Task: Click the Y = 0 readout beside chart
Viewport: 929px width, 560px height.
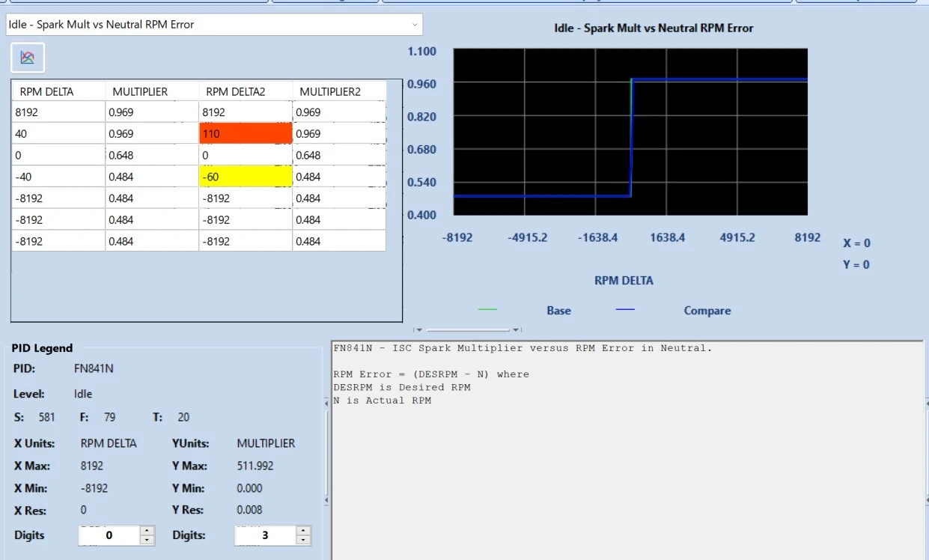Action: 856,264
